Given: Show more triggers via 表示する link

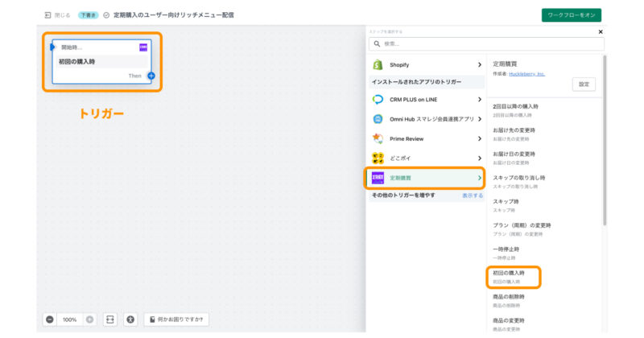Looking at the screenshot, I should tap(473, 196).
